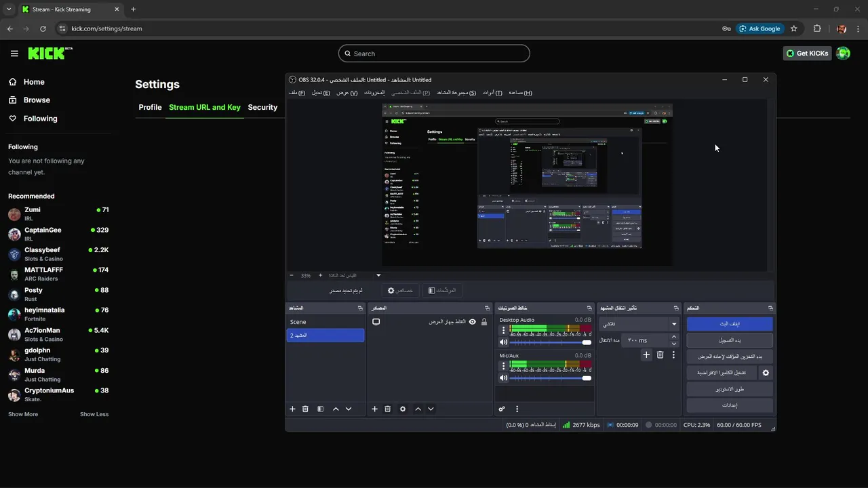The width and height of the screenshot is (868, 488).
Task: Open transition properties three-dot menu
Action: click(x=673, y=354)
